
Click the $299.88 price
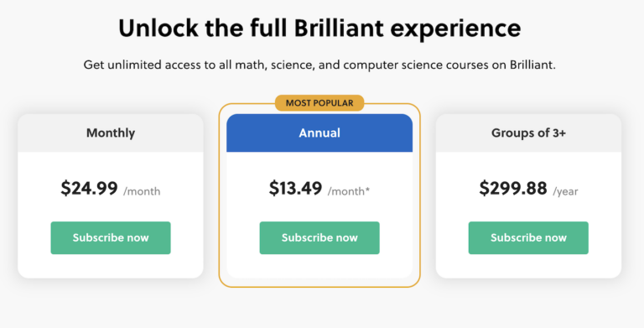click(513, 189)
